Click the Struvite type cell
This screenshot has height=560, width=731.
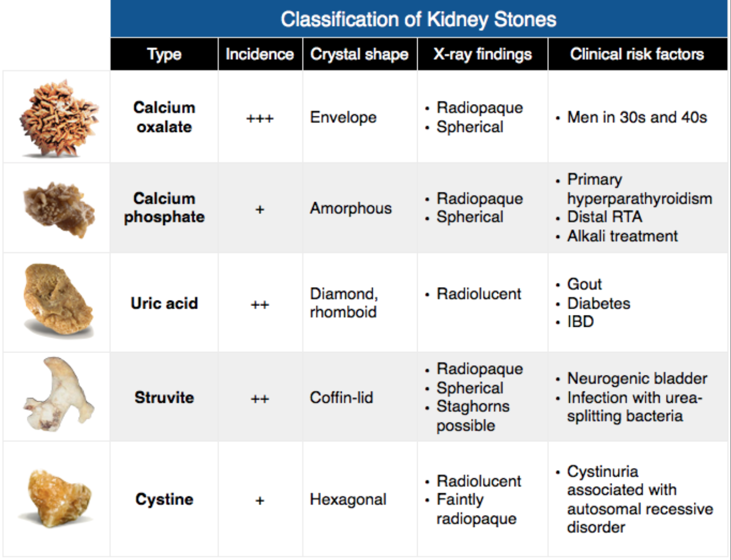164,397
